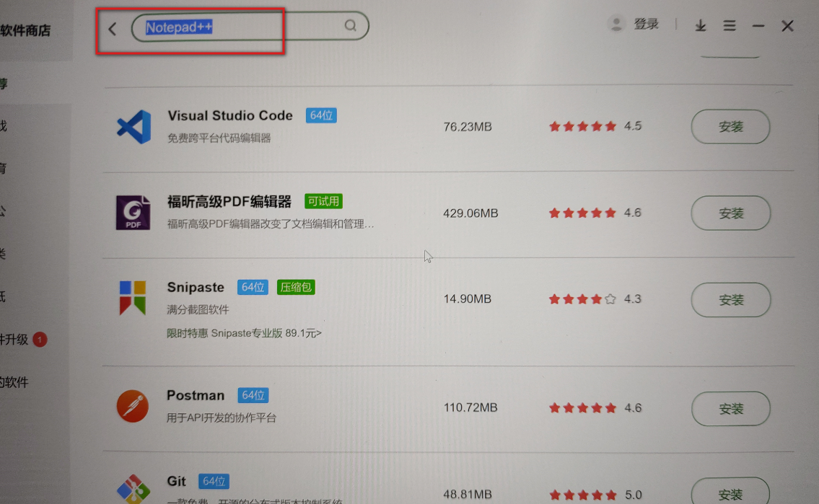The image size is (819, 504).
Task: Open the Visual Studio Code title
Action: click(229, 115)
